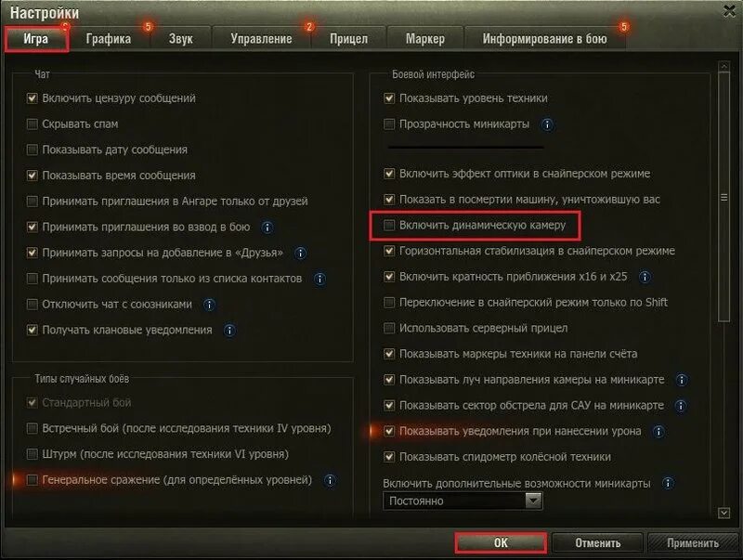
Task: Click scrollbar down arrow at panel bottom
Action: (723, 513)
